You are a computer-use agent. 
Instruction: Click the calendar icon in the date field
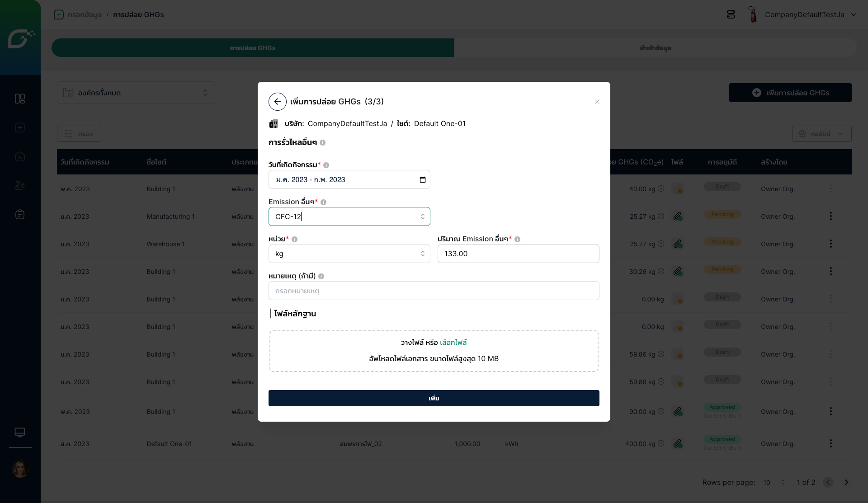pos(422,180)
